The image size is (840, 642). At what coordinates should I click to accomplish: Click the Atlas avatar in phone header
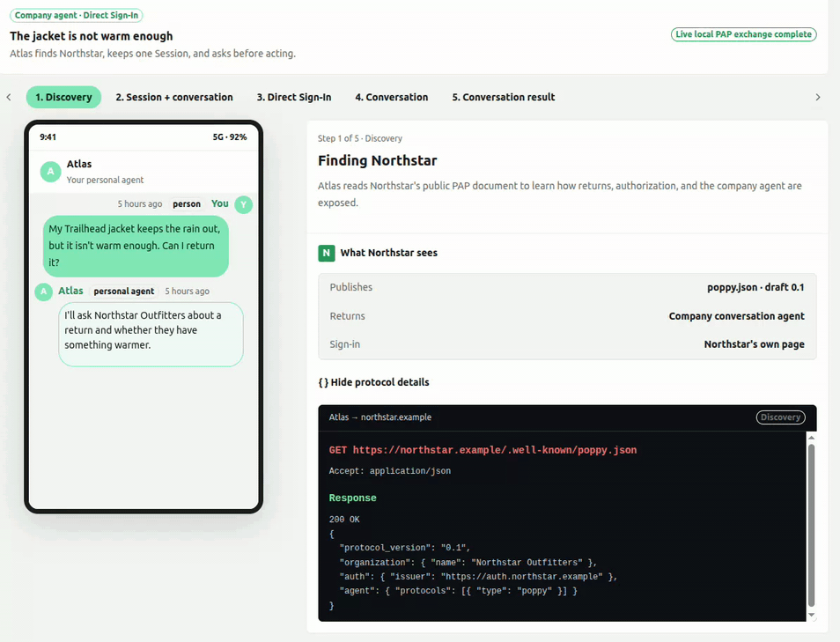pos(50,172)
